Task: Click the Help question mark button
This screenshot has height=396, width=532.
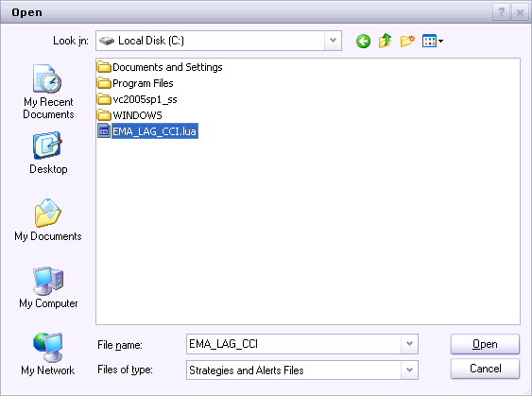Action: pos(501,12)
